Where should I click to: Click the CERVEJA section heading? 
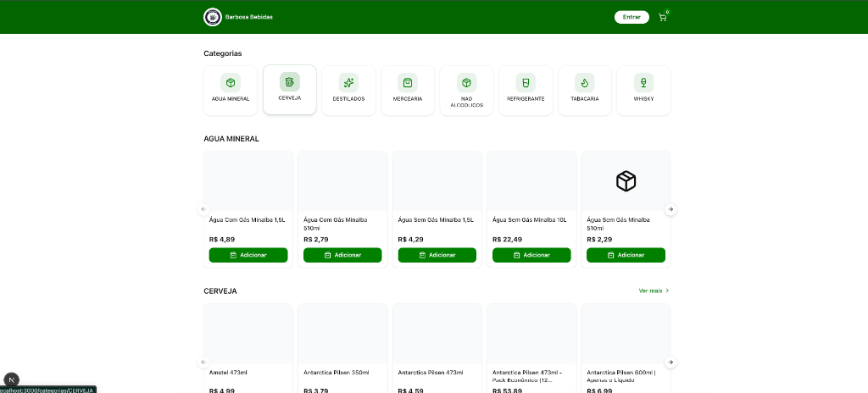tap(220, 291)
